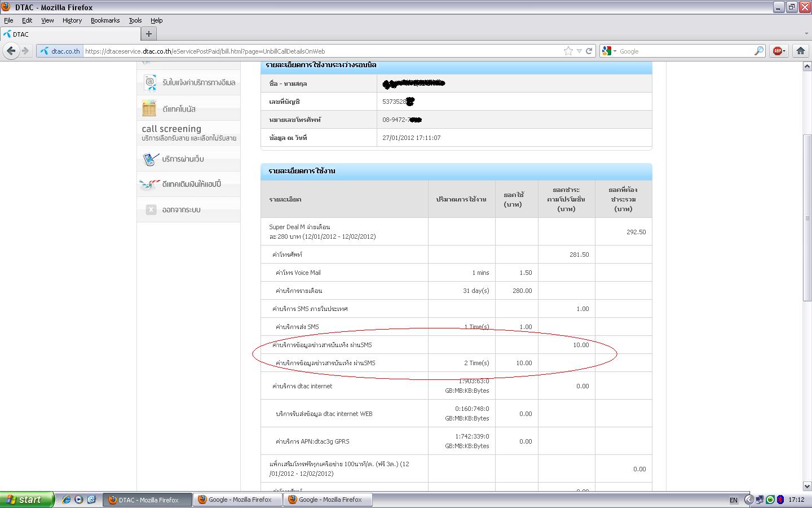Screen dimensions: 812x508
Task: Open the History menu
Action: coord(72,20)
